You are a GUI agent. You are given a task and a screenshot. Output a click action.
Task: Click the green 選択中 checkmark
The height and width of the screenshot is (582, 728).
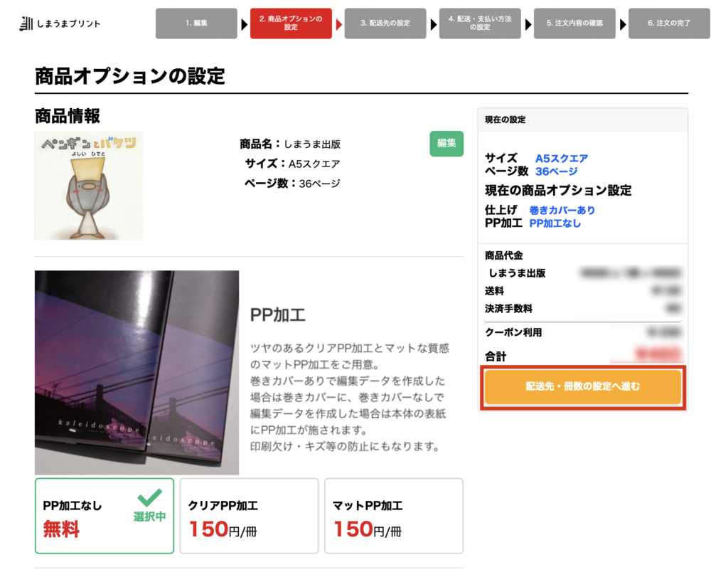pyautogui.click(x=149, y=505)
